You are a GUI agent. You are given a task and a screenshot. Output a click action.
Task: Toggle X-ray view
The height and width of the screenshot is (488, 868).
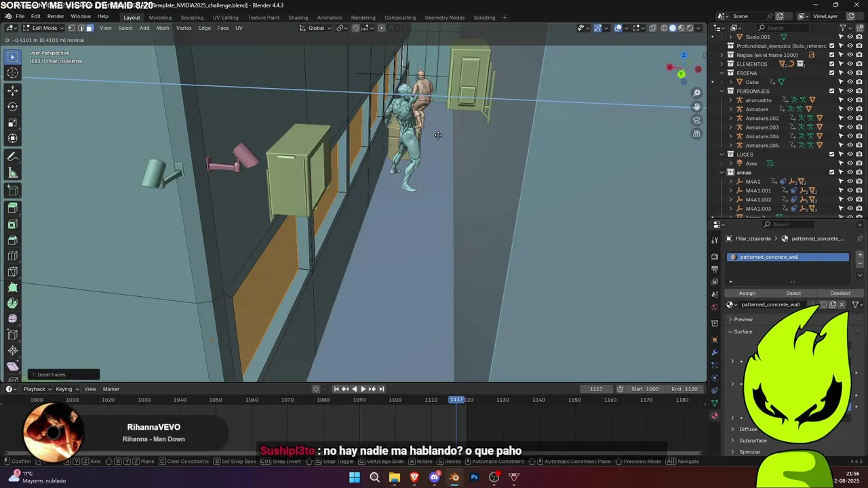pyautogui.click(x=652, y=28)
